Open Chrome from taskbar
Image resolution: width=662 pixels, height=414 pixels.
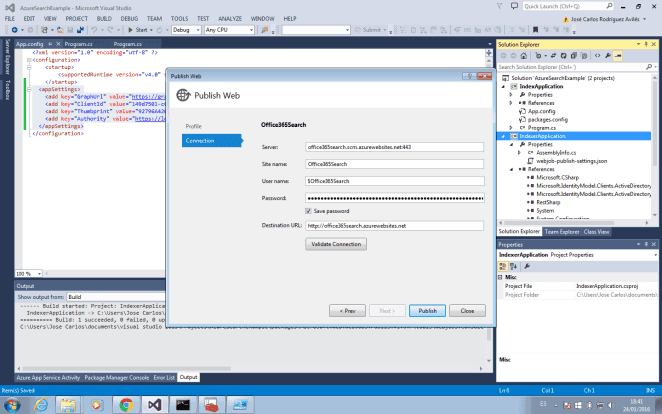(126, 405)
